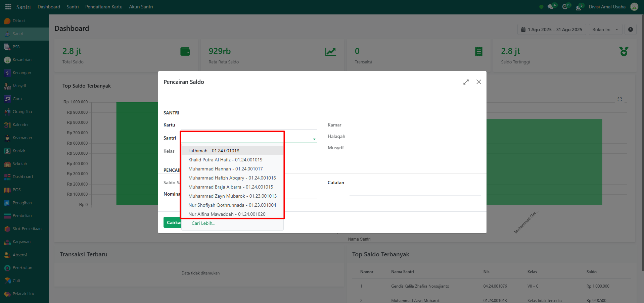Open the apps grid menu icon
Viewport: 644px width, 303px height.
click(x=8, y=7)
